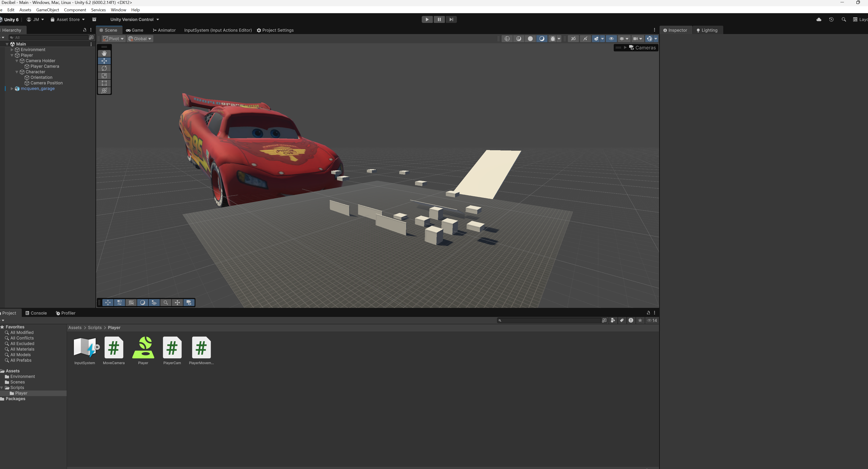Select the Rect transform tool

(x=104, y=83)
